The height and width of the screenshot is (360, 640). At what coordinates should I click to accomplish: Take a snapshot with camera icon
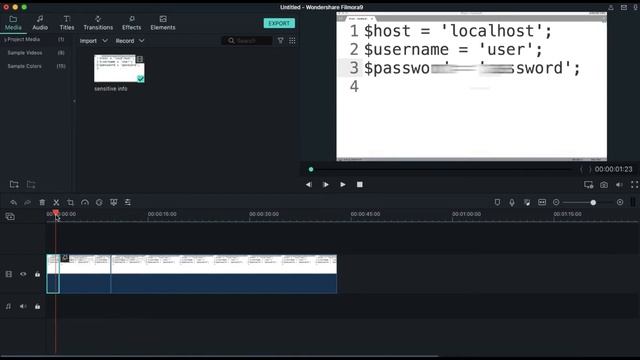604,185
